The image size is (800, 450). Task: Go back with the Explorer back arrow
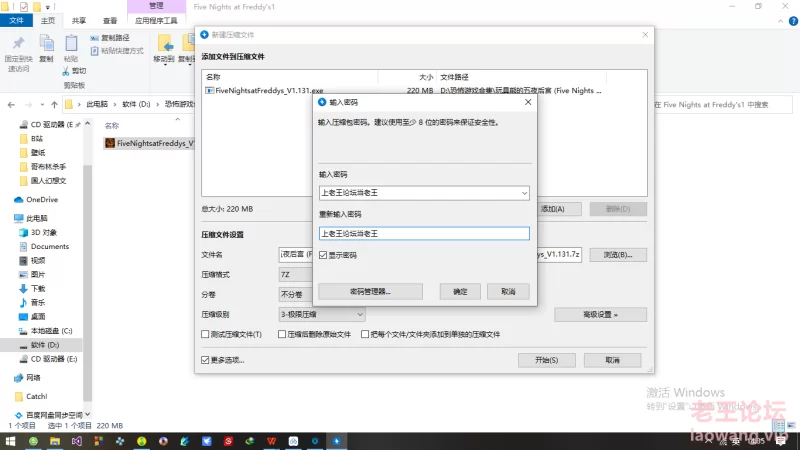click(11, 105)
